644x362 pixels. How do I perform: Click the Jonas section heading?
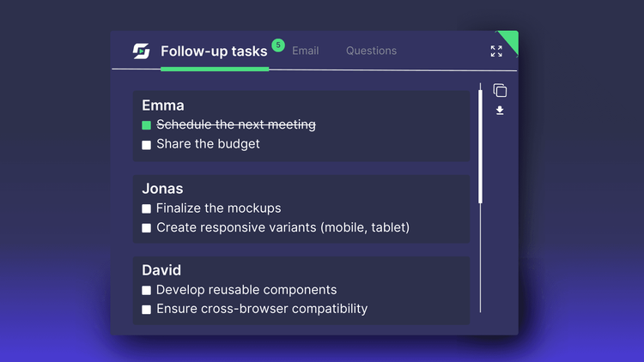click(162, 189)
